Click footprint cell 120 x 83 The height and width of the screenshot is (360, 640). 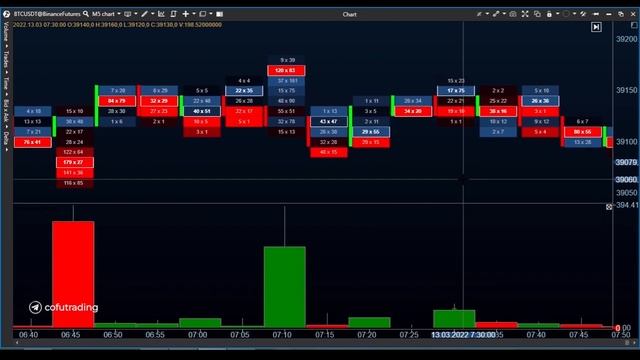click(286, 70)
